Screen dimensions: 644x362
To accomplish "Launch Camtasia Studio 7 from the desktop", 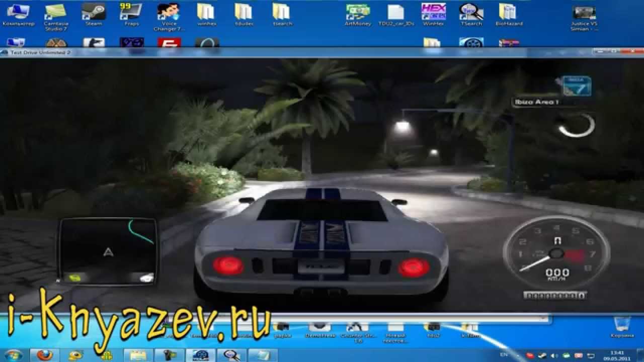I will pyautogui.click(x=55, y=16).
